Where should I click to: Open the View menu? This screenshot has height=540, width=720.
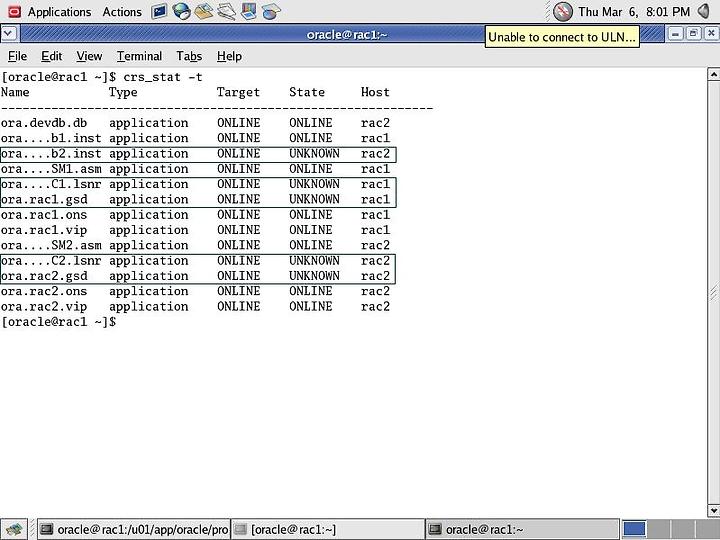[x=89, y=56]
